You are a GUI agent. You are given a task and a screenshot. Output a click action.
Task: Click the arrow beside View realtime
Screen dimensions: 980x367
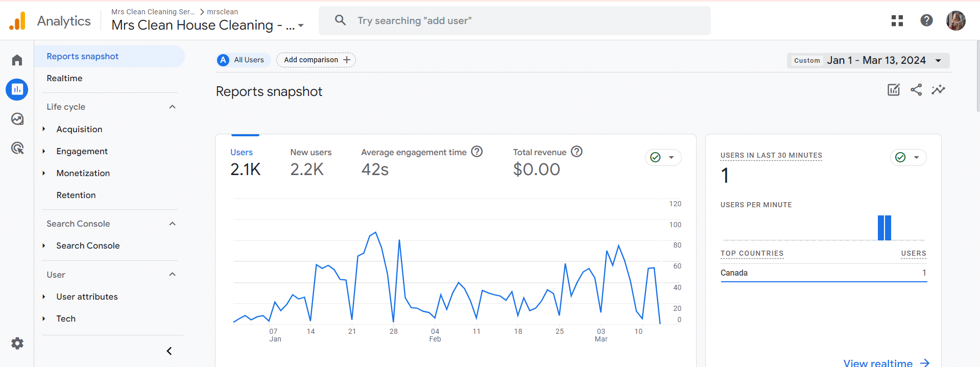point(925,363)
